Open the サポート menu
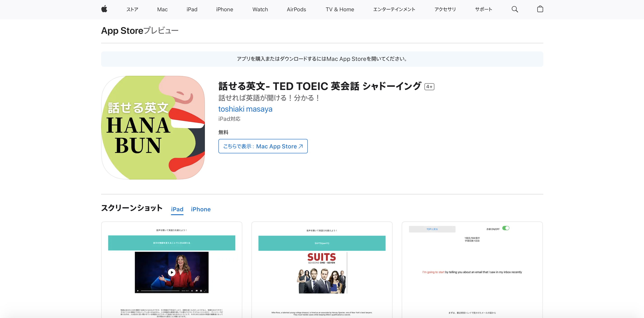Viewport: 644px width, 318px height. [x=484, y=9]
